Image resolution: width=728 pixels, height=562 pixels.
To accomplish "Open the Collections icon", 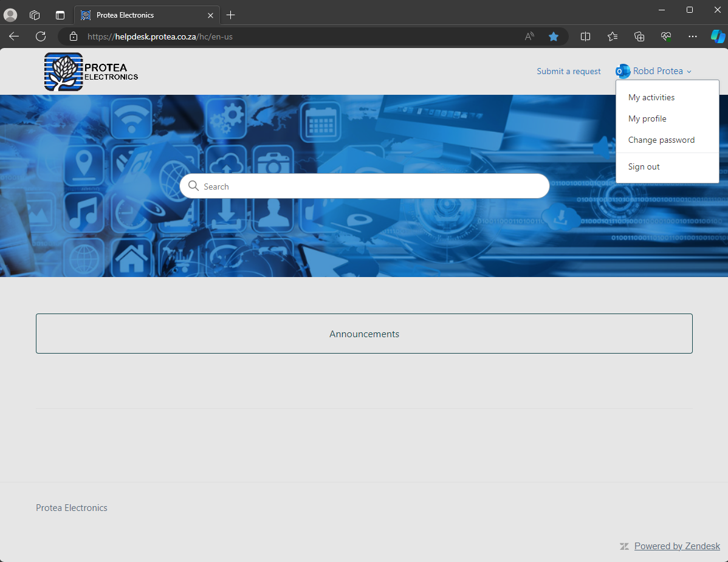I will click(x=639, y=36).
